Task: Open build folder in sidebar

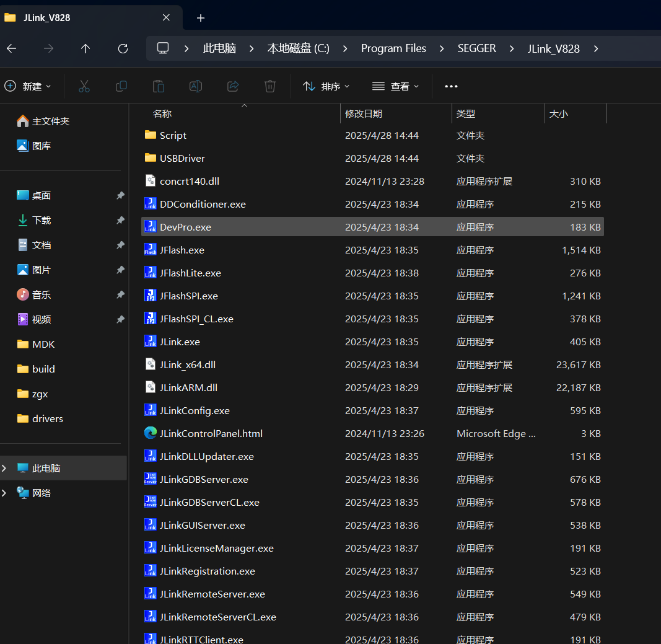Action: (x=36, y=369)
